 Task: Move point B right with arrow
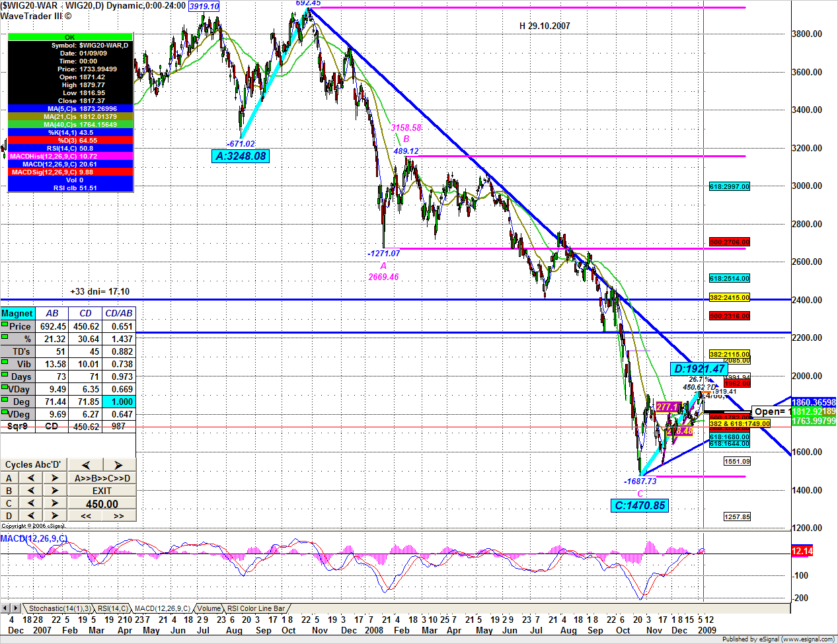[55, 491]
